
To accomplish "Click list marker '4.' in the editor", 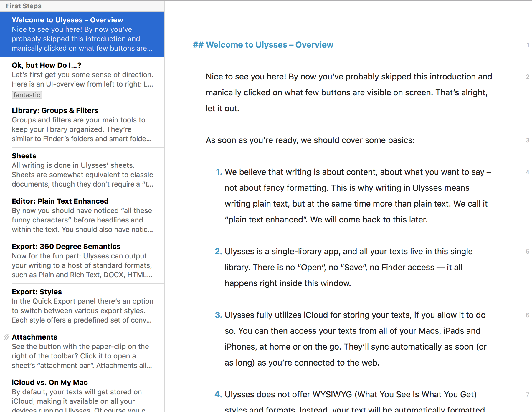I will click(x=219, y=394).
